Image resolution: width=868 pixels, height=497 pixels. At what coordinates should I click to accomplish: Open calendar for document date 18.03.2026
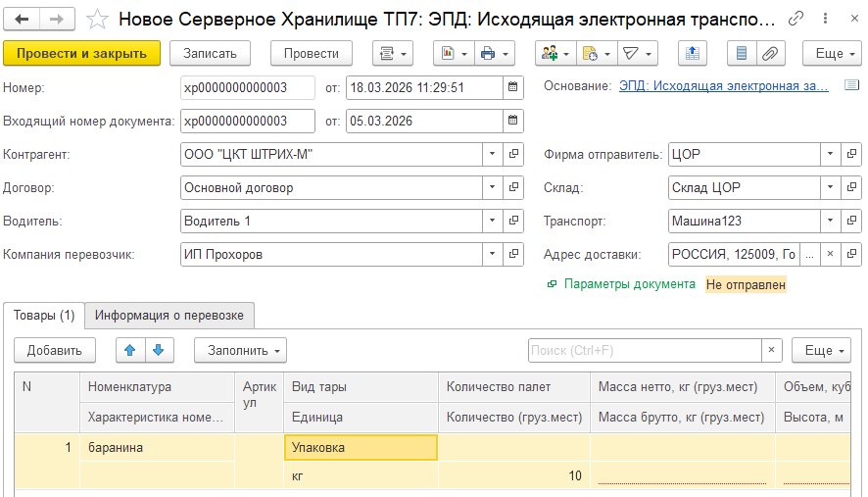pyautogui.click(x=512, y=87)
